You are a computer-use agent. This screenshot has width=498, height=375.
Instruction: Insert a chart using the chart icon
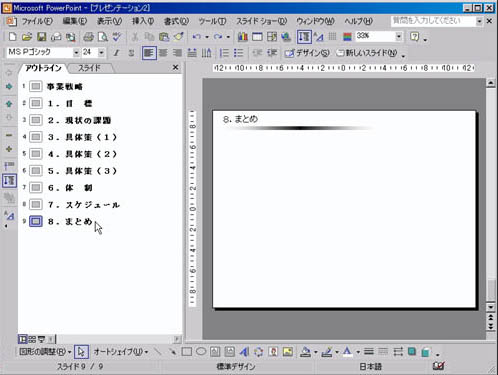click(243, 37)
